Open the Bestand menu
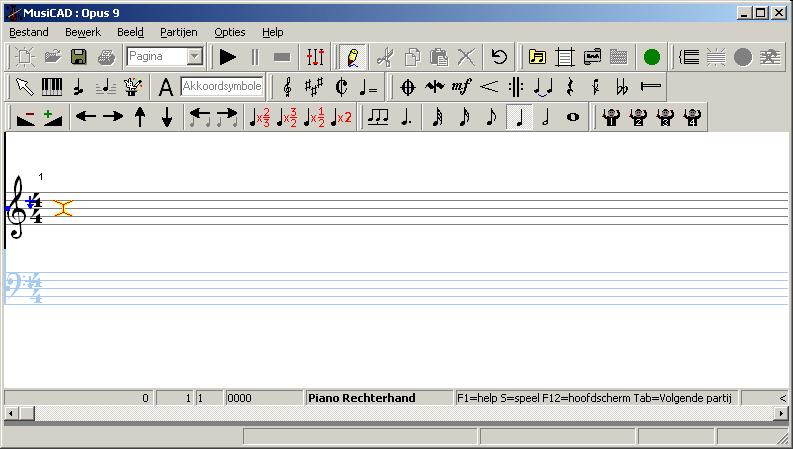Viewport: 793px width, 449px height. point(29,32)
